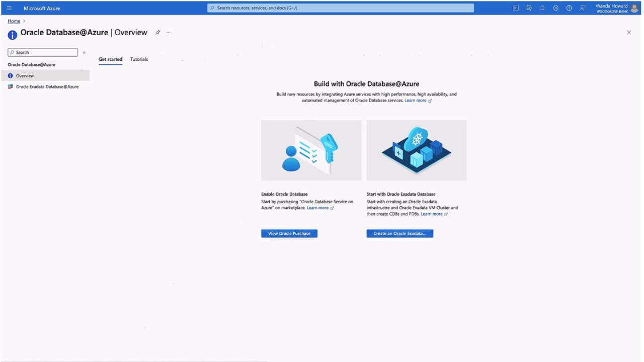Click Create an Oracle Exadata button
Viewport: 644px width, 362px height.
point(399,233)
